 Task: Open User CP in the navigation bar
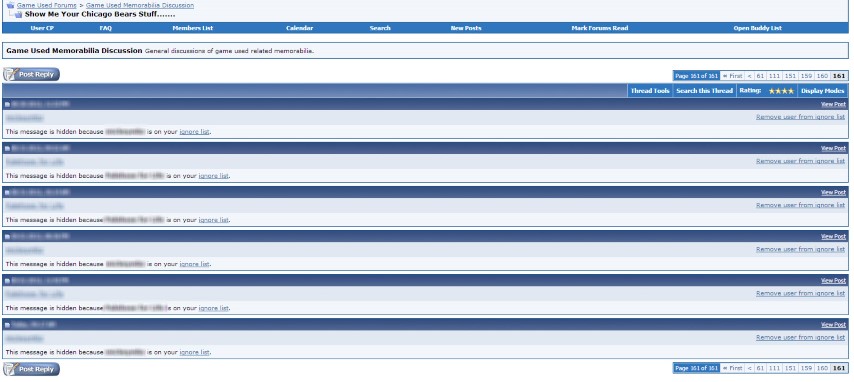[42, 28]
